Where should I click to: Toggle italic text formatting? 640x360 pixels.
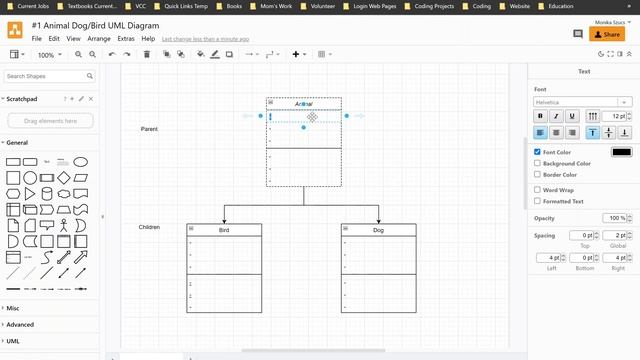pyautogui.click(x=556, y=116)
